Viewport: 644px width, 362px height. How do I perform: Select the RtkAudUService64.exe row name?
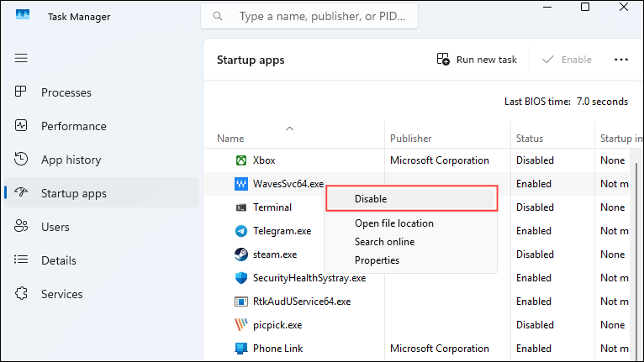pyautogui.click(x=302, y=302)
